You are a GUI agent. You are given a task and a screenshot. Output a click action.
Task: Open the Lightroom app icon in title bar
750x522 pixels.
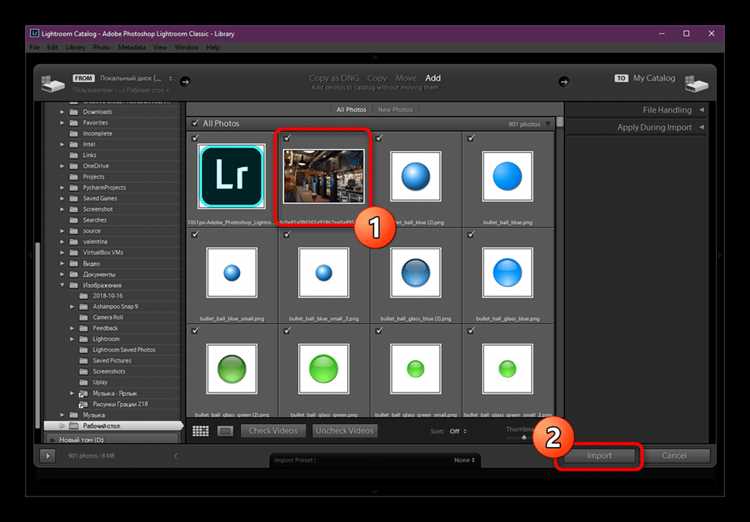coord(34,33)
